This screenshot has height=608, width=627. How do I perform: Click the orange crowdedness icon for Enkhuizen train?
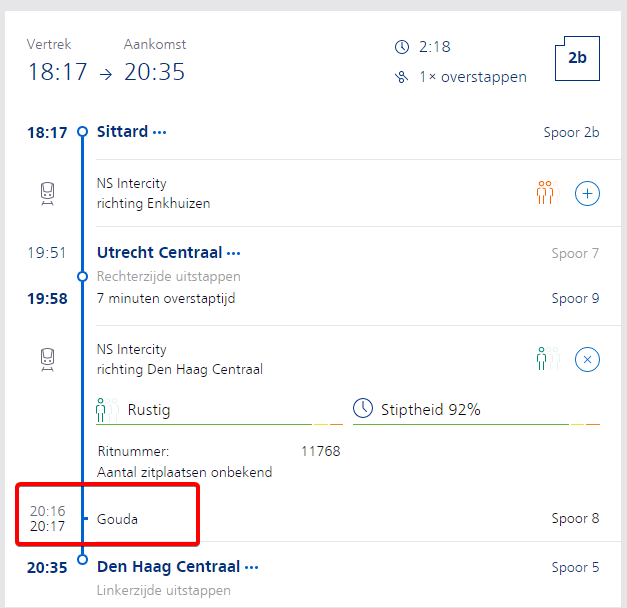pyautogui.click(x=544, y=193)
